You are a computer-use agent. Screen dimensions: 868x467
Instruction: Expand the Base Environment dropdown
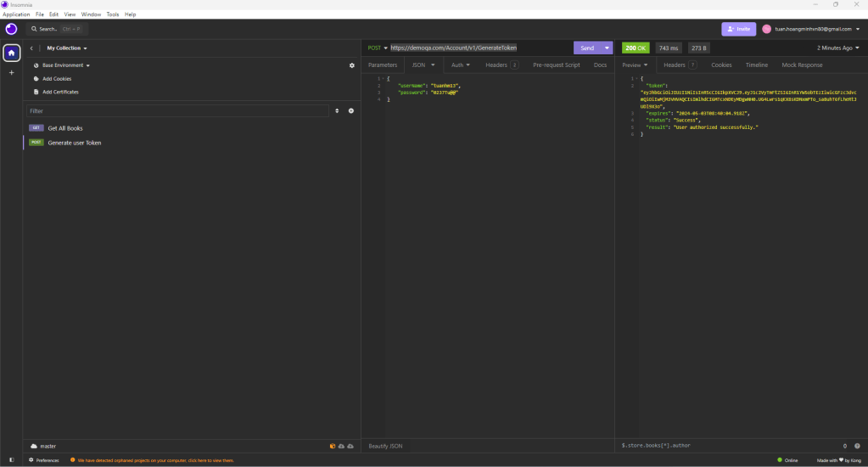[65, 65]
